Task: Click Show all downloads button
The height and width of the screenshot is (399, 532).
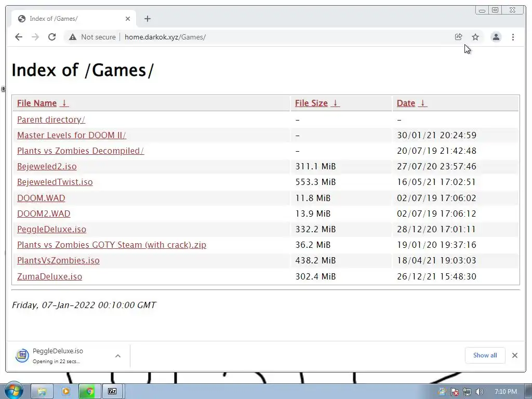Action: point(485,355)
